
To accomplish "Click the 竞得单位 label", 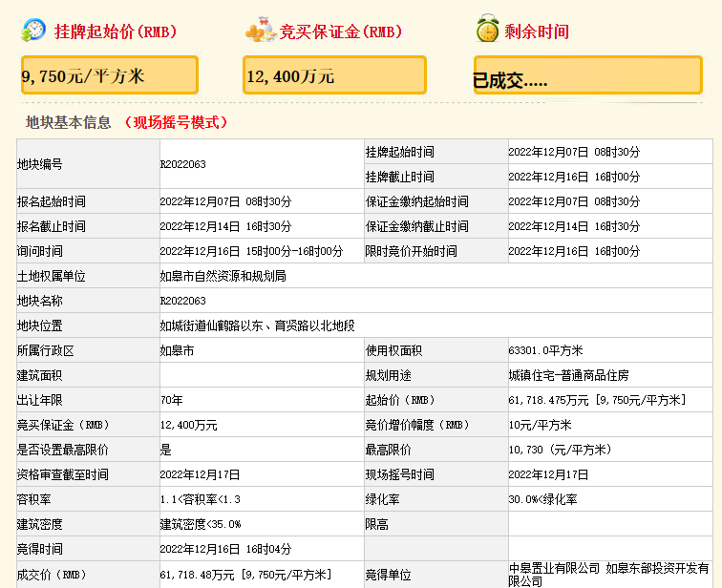I will [x=388, y=575].
